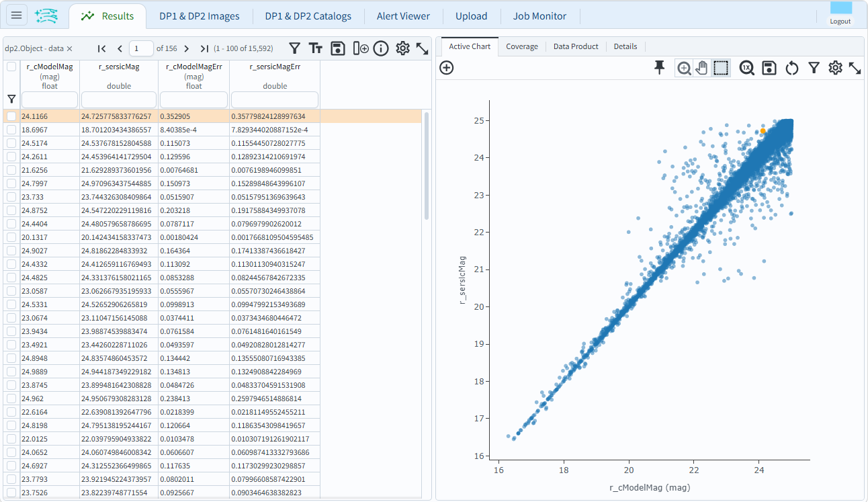Switch to the Coverage tab

pos(522,46)
